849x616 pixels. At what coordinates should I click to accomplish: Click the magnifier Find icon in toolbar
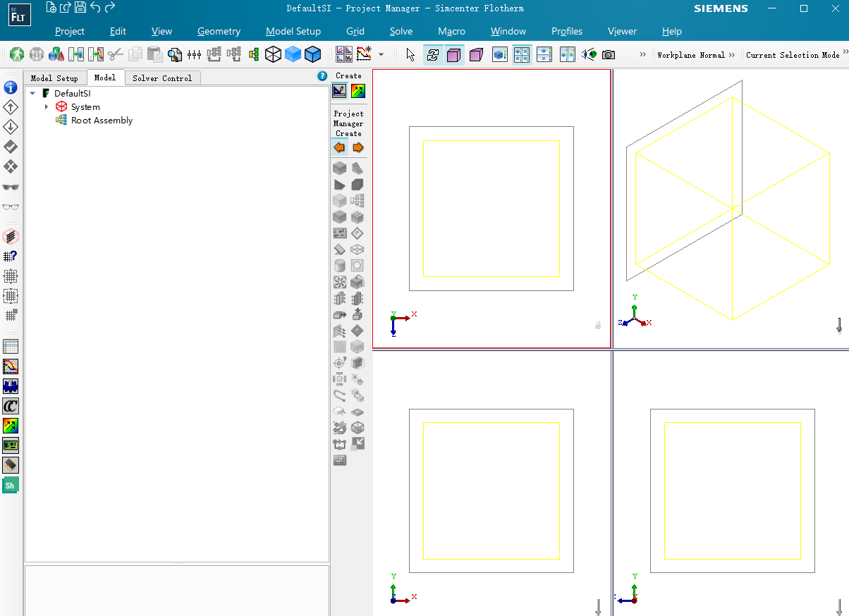(x=174, y=54)
